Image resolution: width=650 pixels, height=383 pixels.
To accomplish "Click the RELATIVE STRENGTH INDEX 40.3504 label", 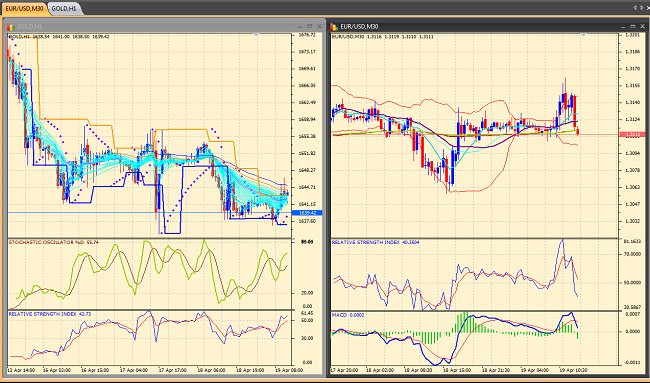I will click(x=375, y=242).
